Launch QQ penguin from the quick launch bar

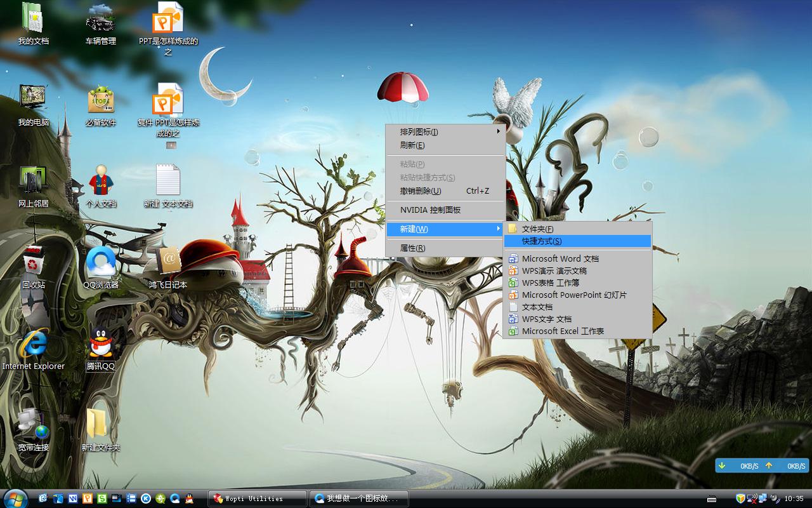point(189,498)
